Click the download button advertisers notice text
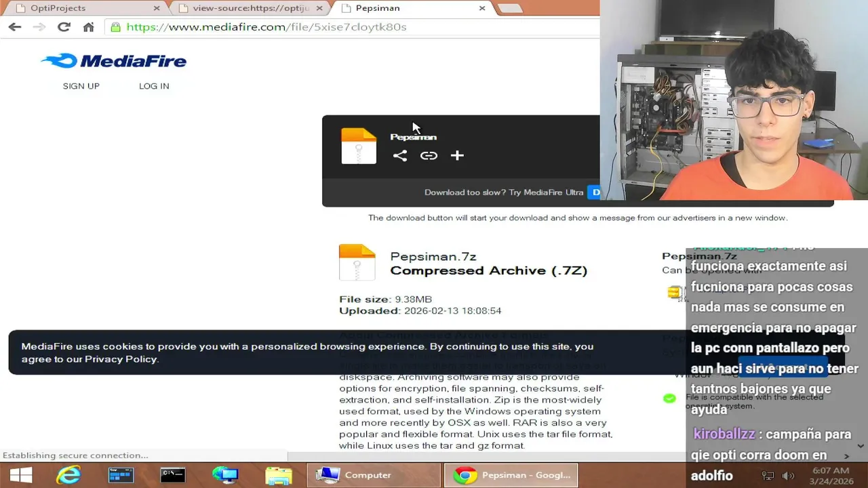Screen dimensions: 868x488 [578, 218]
